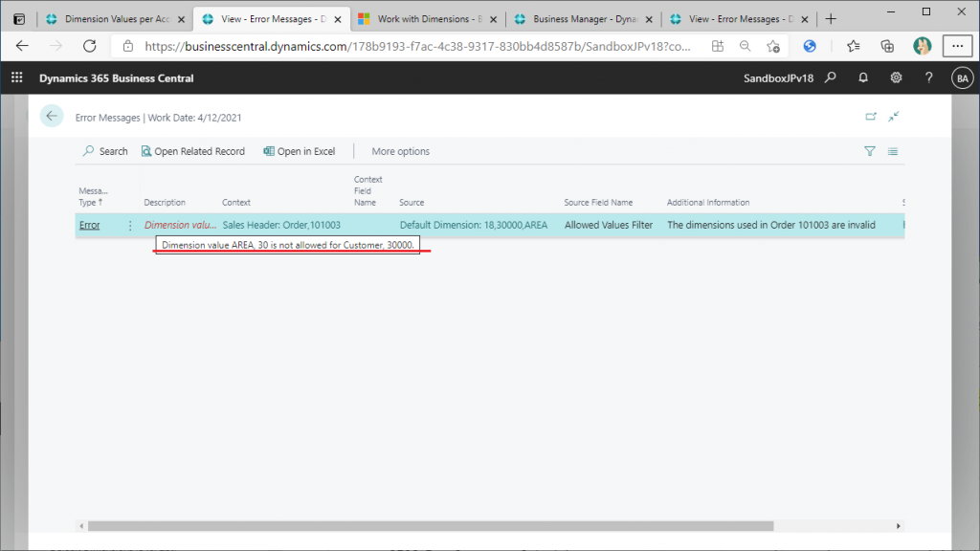Reload the page with the refresh icon
Screen dimensions: 980x551
90,46
